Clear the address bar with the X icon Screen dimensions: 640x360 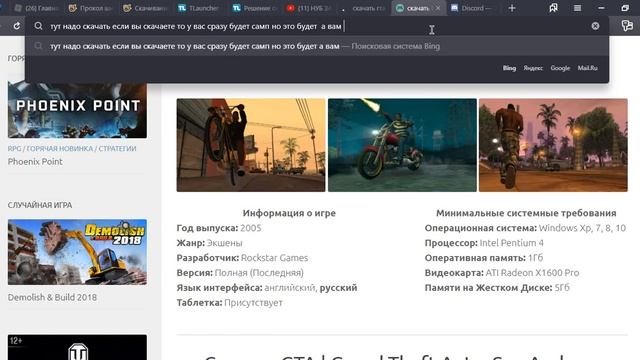pyautogui.click(x=595, y=26)
